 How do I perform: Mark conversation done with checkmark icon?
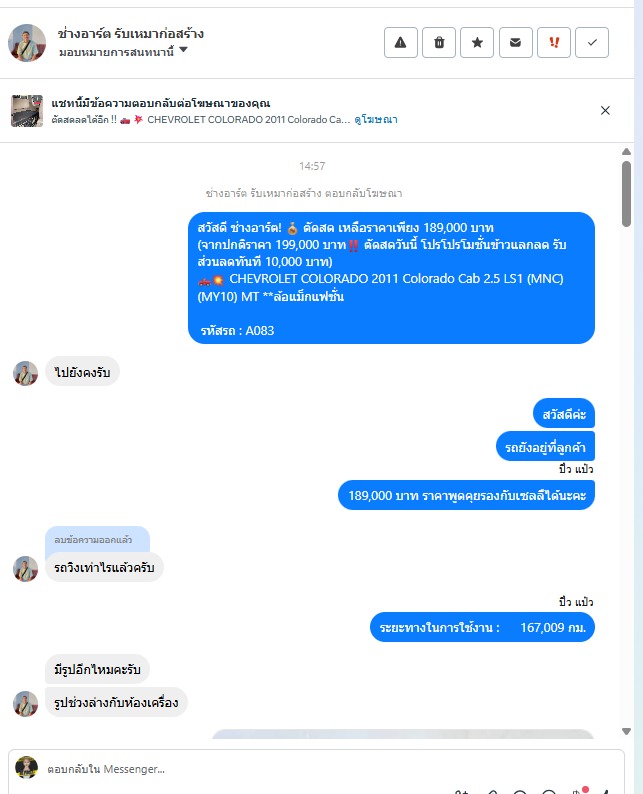coord(592,43)
